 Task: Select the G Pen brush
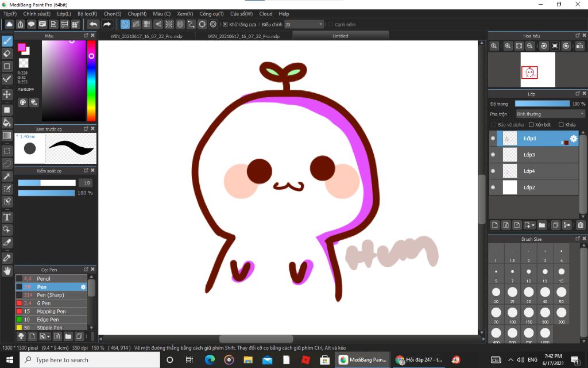(x=51, y=303)
